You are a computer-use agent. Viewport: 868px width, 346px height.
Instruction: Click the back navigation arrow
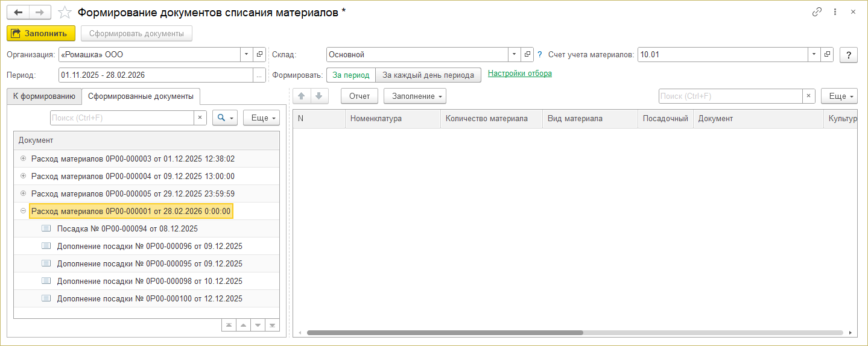(x=17, y=12)
